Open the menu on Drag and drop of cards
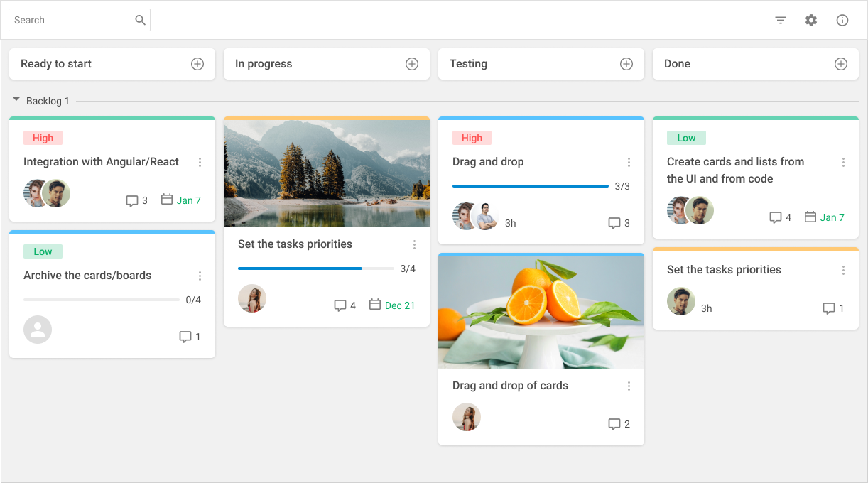Viewport: 868px width, 483px height. pyautogui.click(x=628, y=386)
